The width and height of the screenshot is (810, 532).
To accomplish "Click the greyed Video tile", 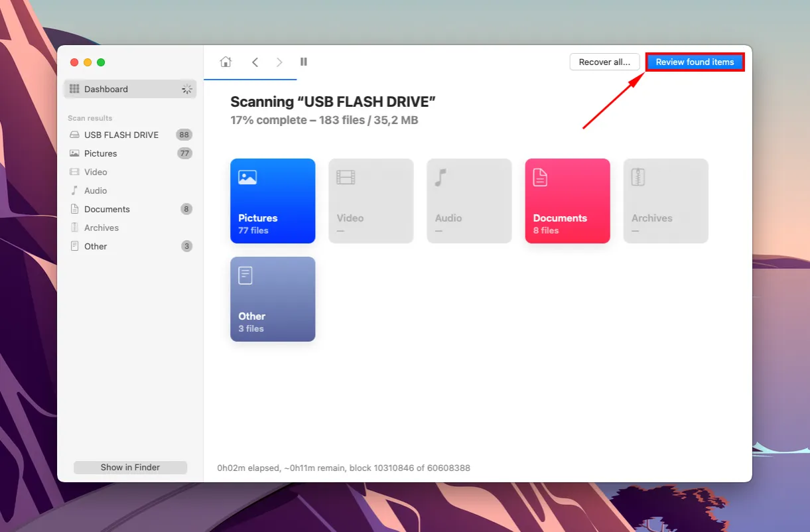I will [371, 201].
